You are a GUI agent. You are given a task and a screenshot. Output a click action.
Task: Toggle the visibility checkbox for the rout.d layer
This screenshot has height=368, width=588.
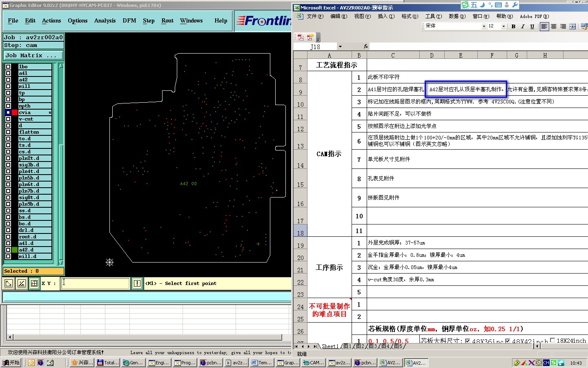point(8,237)
